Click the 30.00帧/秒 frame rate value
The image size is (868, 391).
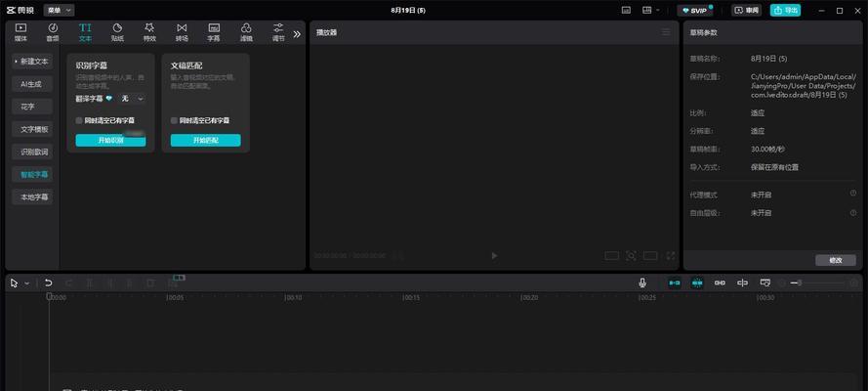(767, 149)
